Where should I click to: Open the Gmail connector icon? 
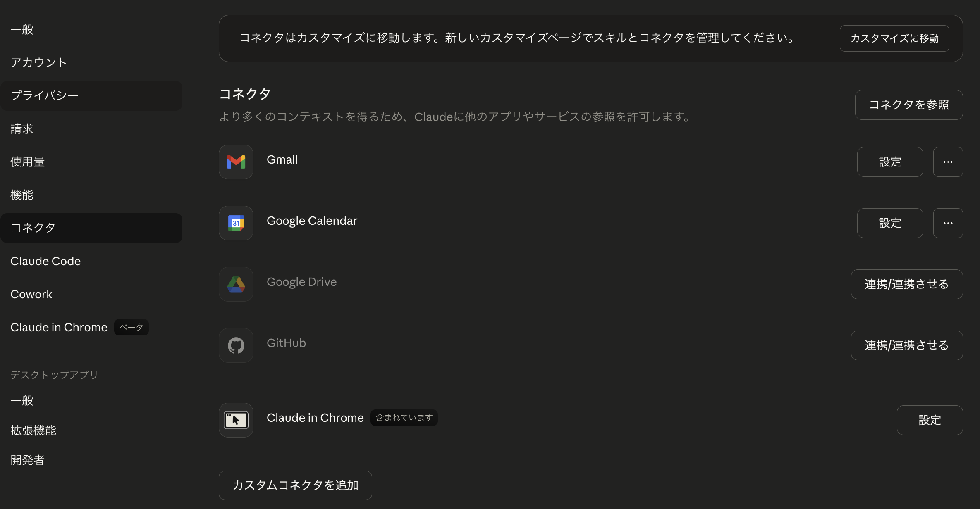click(x=236, y=162)
